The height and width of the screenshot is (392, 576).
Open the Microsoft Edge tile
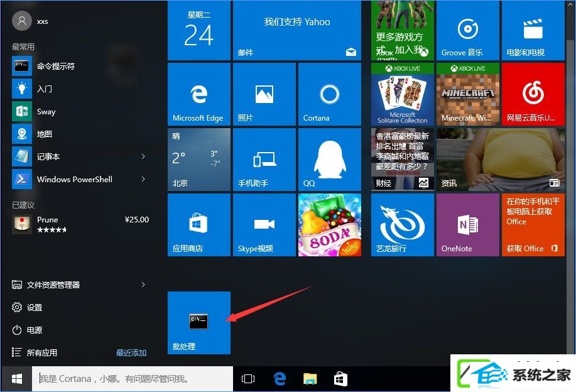[x=198, y=94]
